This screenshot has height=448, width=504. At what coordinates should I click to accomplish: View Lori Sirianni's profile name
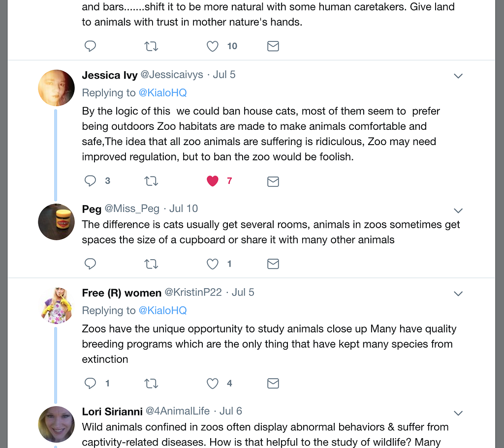(112, 411)
